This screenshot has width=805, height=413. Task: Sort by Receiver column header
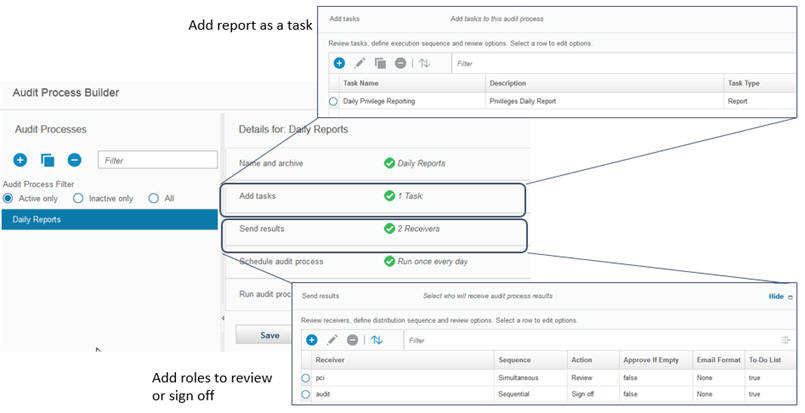pyautogui.click(x=402, y=360)
